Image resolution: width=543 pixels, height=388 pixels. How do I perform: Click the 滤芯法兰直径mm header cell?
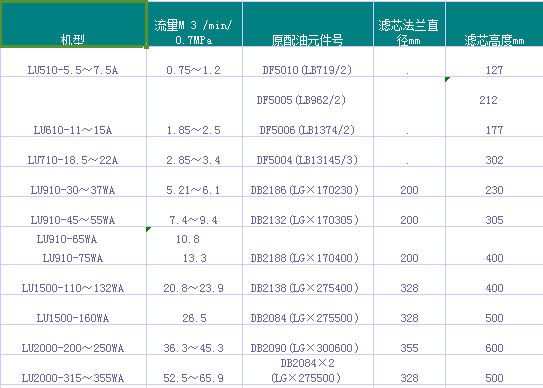[x=409, y=24]
